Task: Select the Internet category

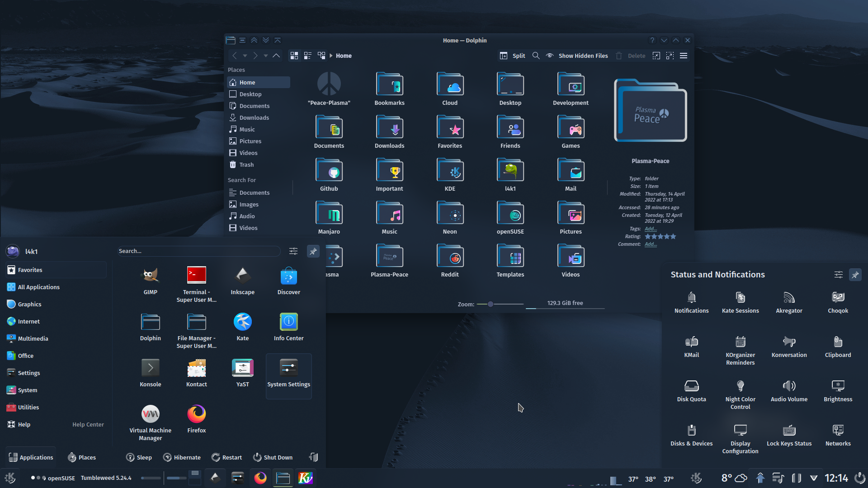Action: click(x=56, y=321)
